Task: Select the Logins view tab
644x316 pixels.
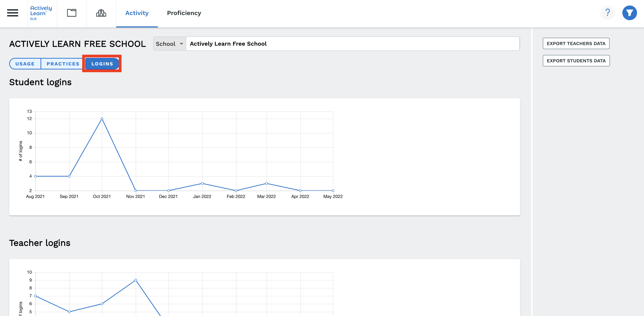Action: pyautogui.click(x=102, y=64)
